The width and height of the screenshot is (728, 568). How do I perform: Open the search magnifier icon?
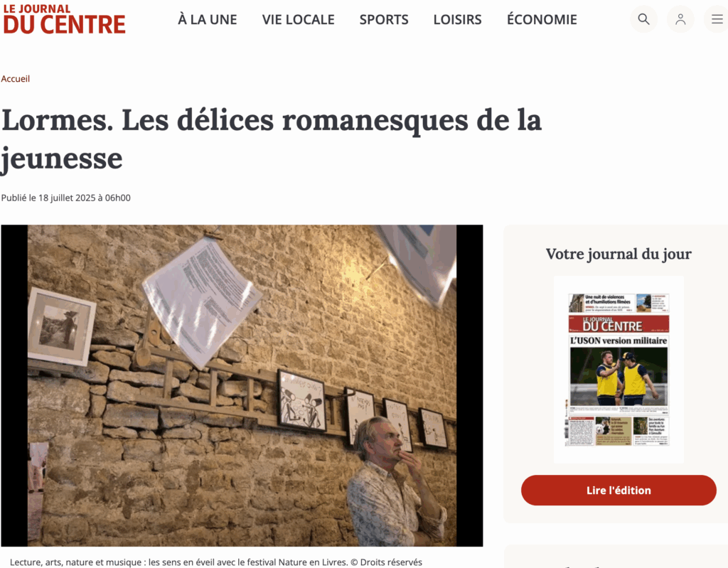(x=643, y=19)
